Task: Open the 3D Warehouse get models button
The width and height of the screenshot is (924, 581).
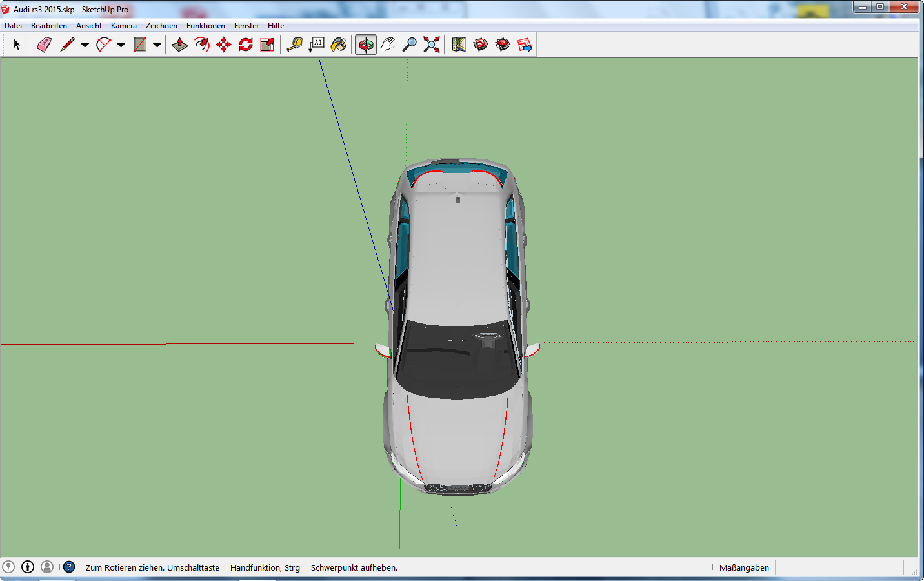Action: 481,45
